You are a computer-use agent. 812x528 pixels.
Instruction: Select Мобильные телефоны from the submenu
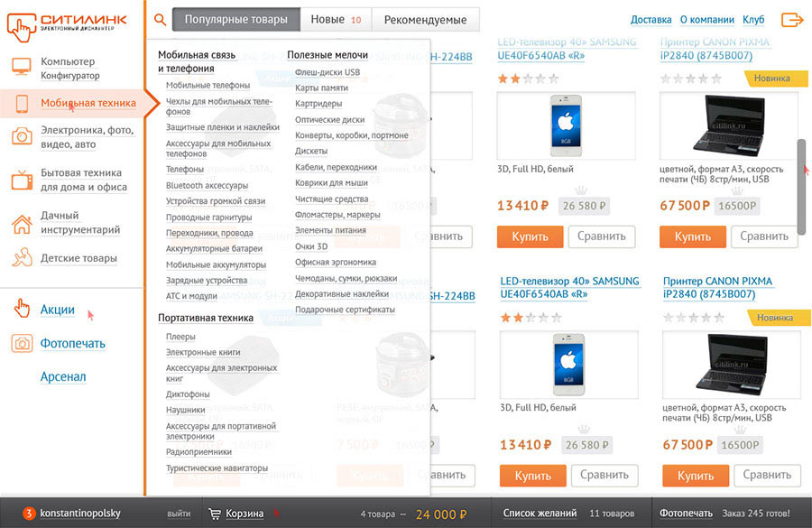pyautogui.click(x=208, y=85)
